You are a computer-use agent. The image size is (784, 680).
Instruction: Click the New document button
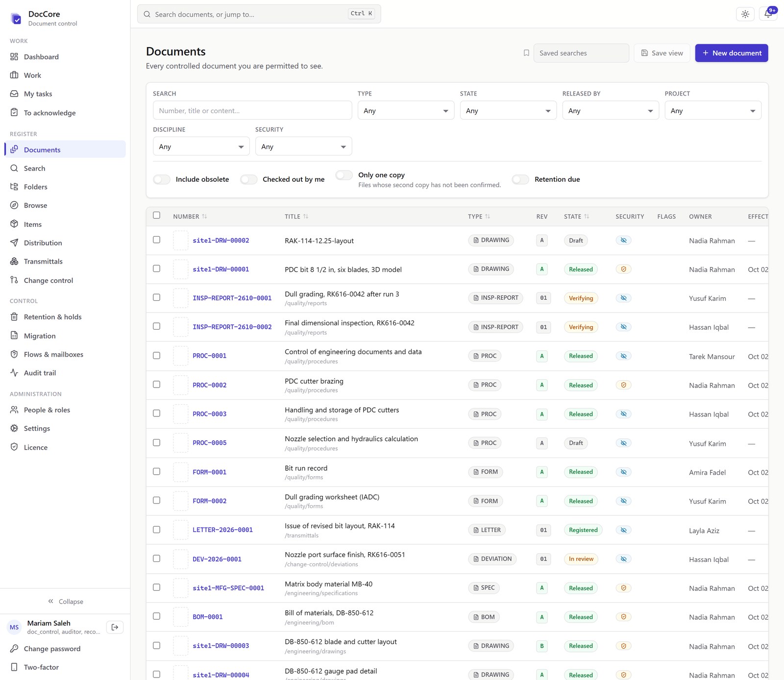click(x=731, y=53)
